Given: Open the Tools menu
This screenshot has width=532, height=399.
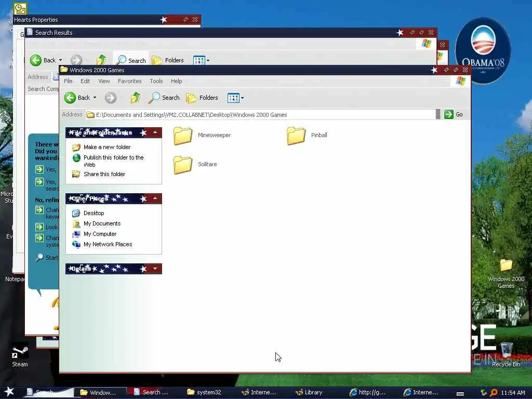Looking at the screenshot, I should (156, 81).
